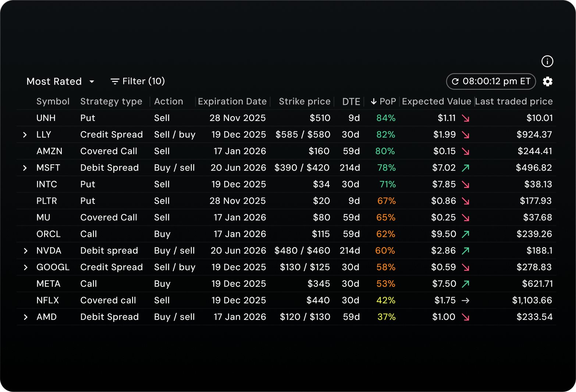This screenshot has height=392, width=576.
Task: Click the 08:00:12 pm ET refresh button
Action: tap(491, 81)
